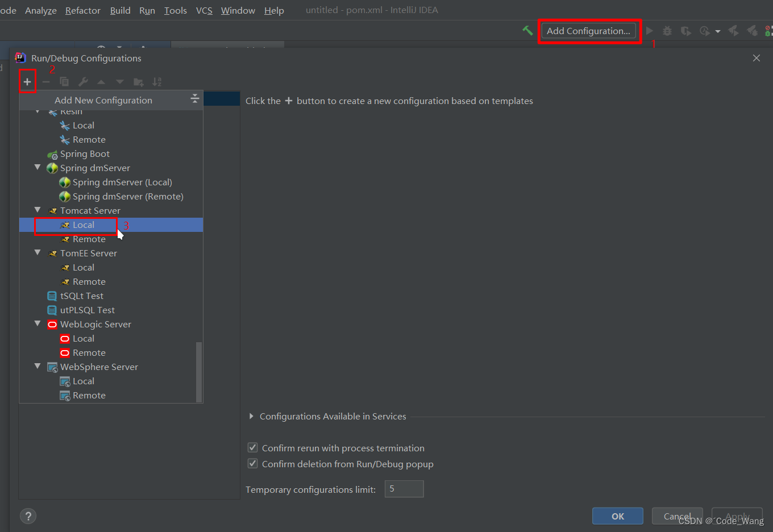Open the VCS menu
This screenshot has height=532, width=773.
click(204, 10)
